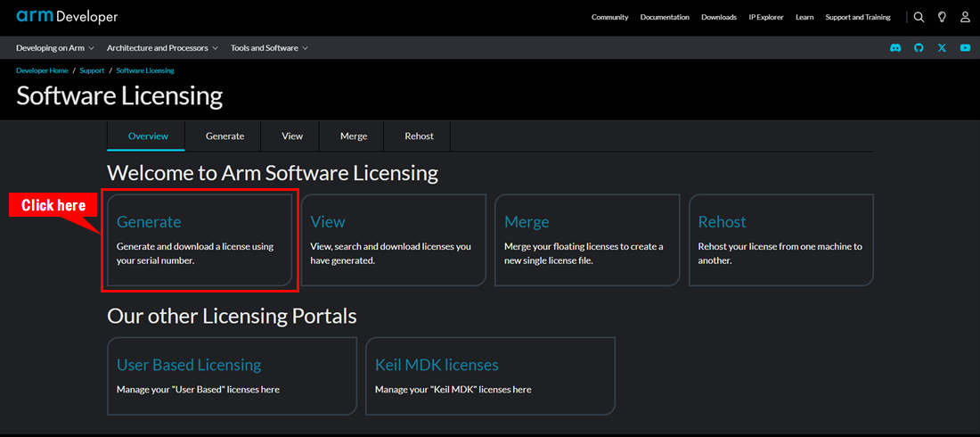Open the user account profile icon
The width and height of the screenshot is (980, 437).
coord(965,17)
